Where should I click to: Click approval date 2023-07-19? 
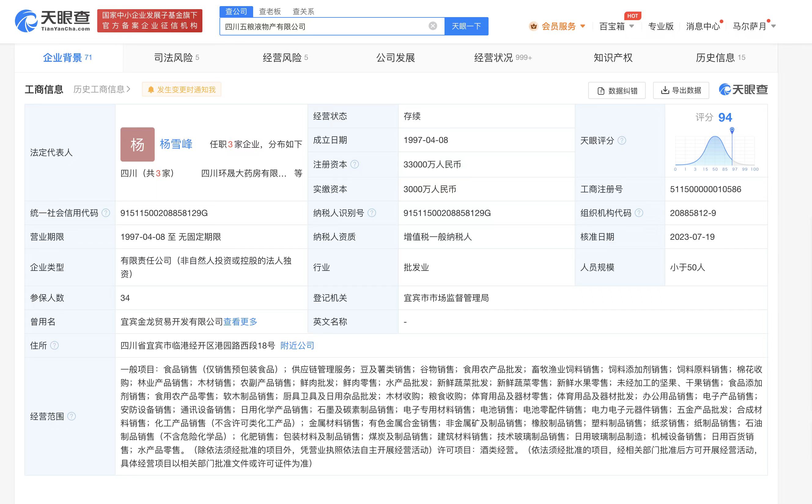(x=692, y=237)
